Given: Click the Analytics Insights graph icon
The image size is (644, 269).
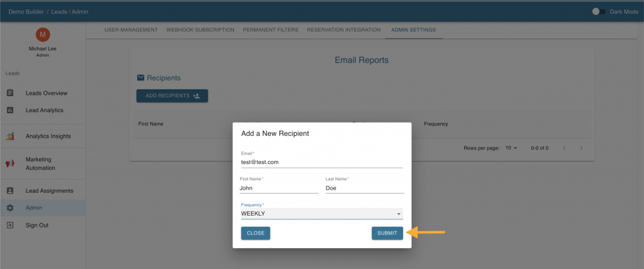Looking at the screenshot, I should point(10,136).
